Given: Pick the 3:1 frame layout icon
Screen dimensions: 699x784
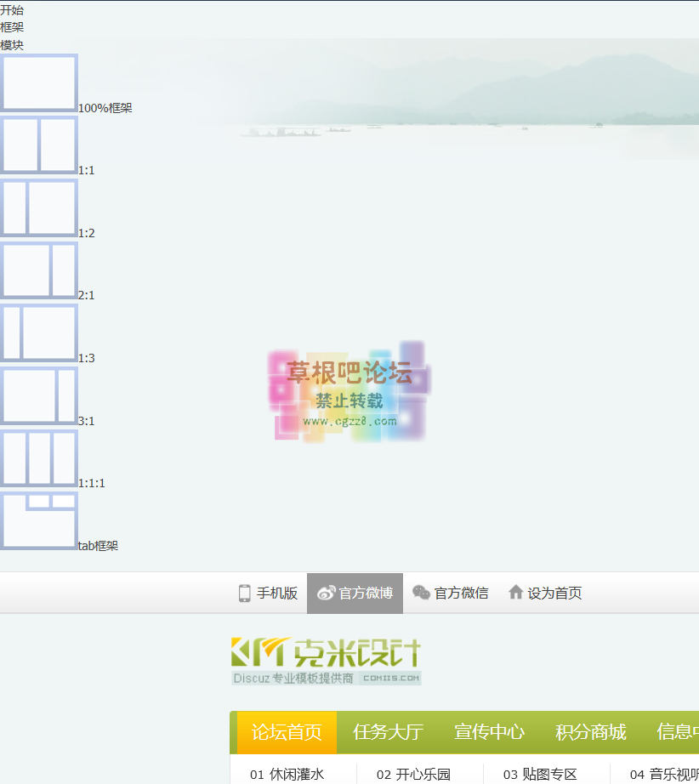Looking at the screenshot, I should pos(39,395).
